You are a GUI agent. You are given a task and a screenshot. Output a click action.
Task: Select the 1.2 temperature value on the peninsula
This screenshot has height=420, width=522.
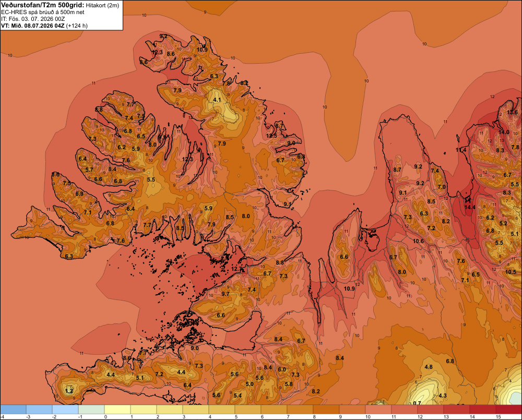(x=69, y=391)
